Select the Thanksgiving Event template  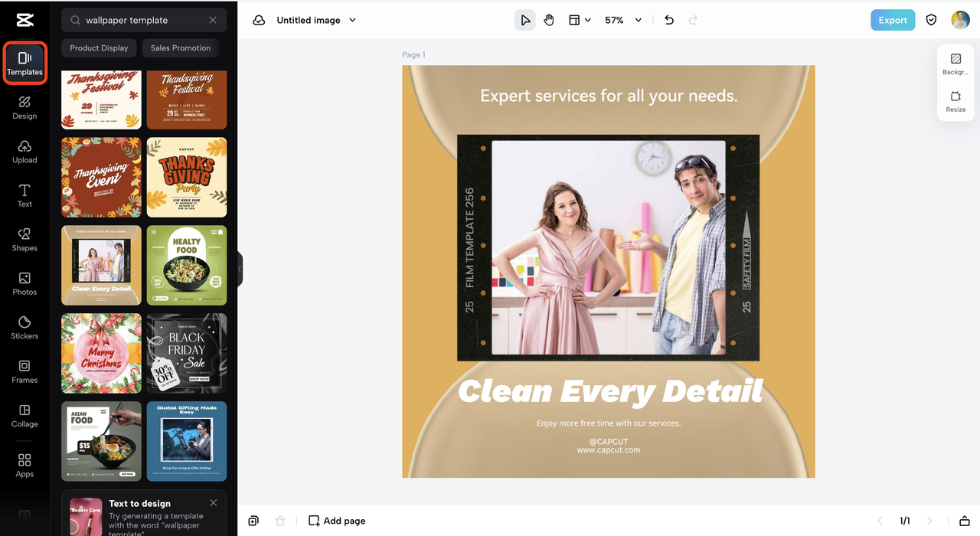101,178
